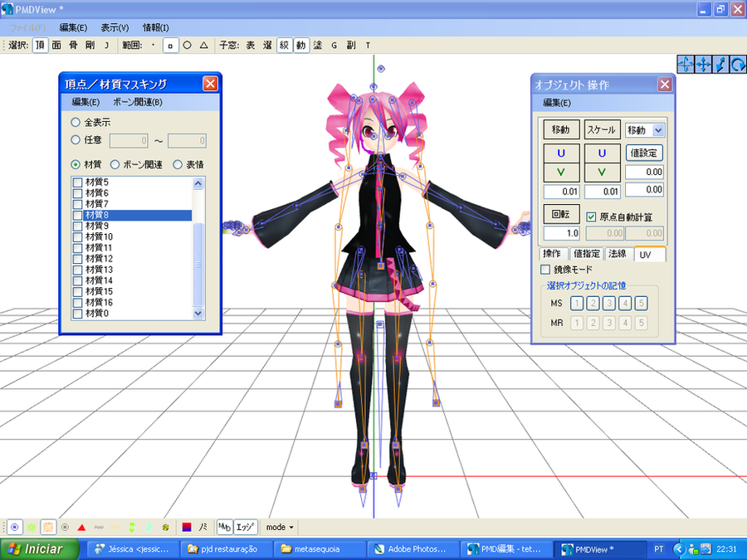
Task: Open the 表示(V) menu in menu bar
Action: [x=115, y=27]
